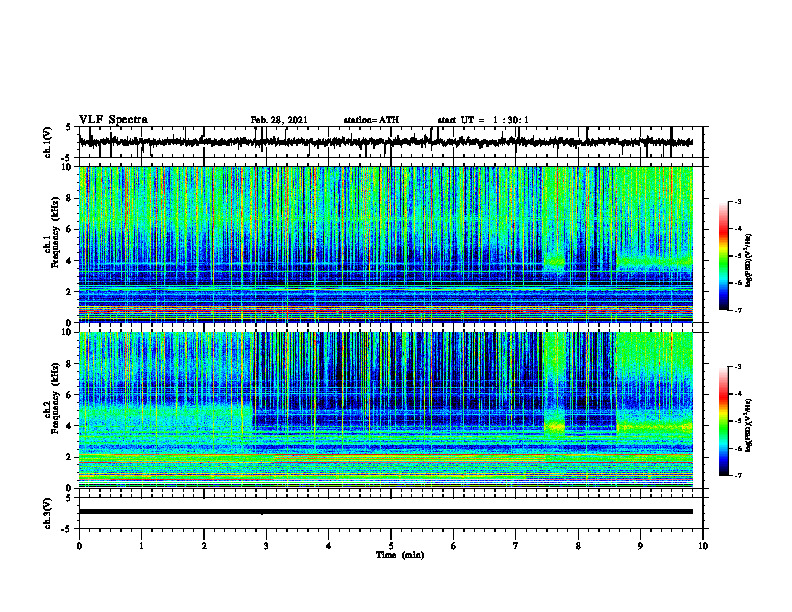Click the ch.1 waveform trace

385,142
